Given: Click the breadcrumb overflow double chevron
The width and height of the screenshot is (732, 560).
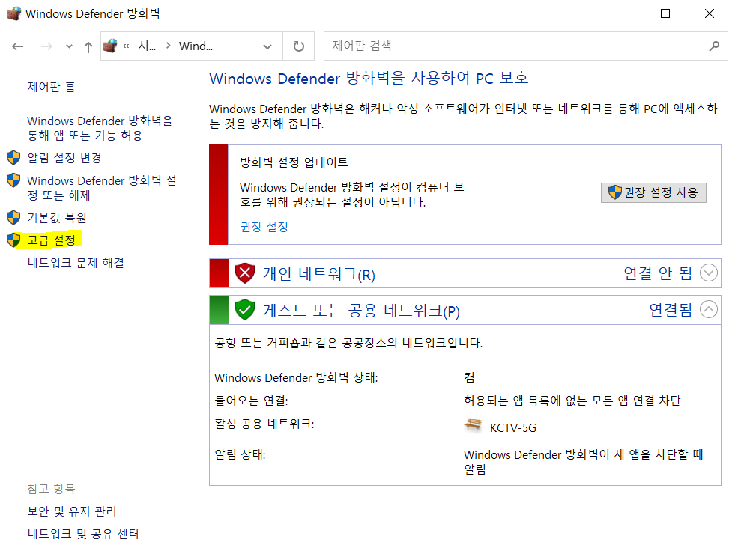Looking at the screenshot, I should click(126, 46).
